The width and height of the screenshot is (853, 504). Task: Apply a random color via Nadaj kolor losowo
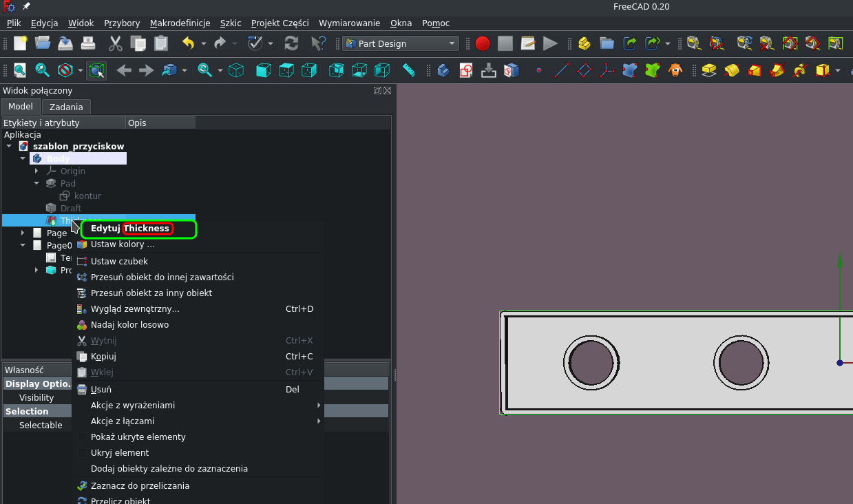point(129,324)
